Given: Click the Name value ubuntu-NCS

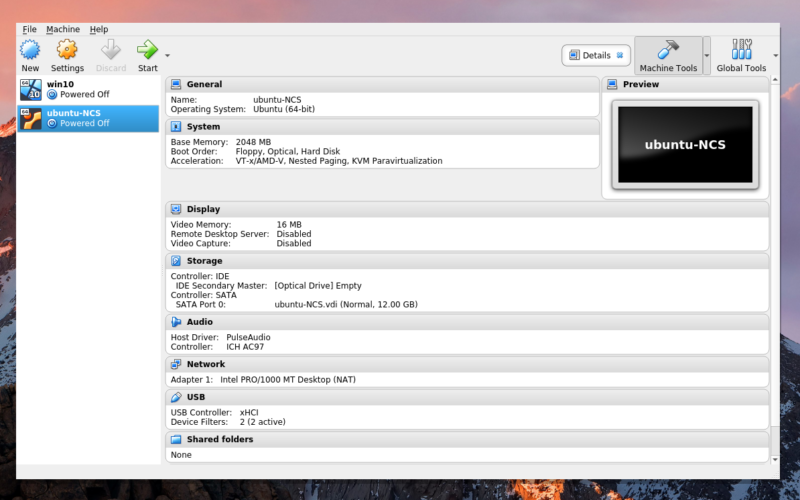Looking at the screenshot, I should tap(277, 100).
